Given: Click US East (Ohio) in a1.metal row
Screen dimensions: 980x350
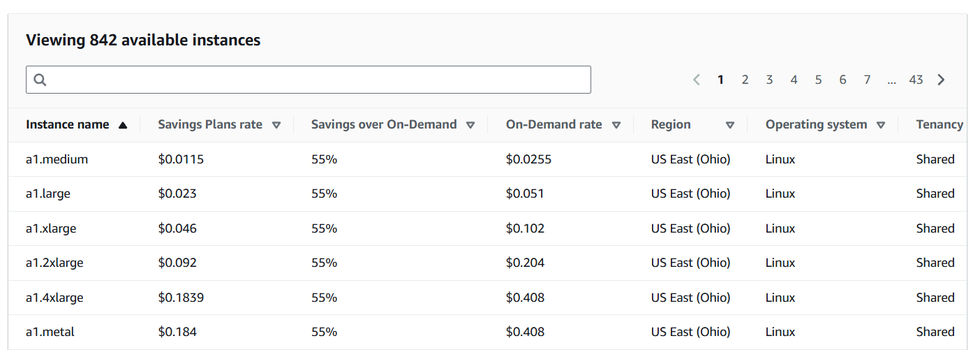Looking at the screenshot, I should tap(691, 332).
